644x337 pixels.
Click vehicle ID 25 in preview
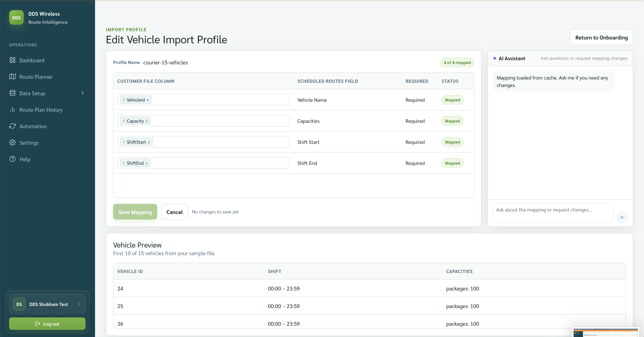120,306
